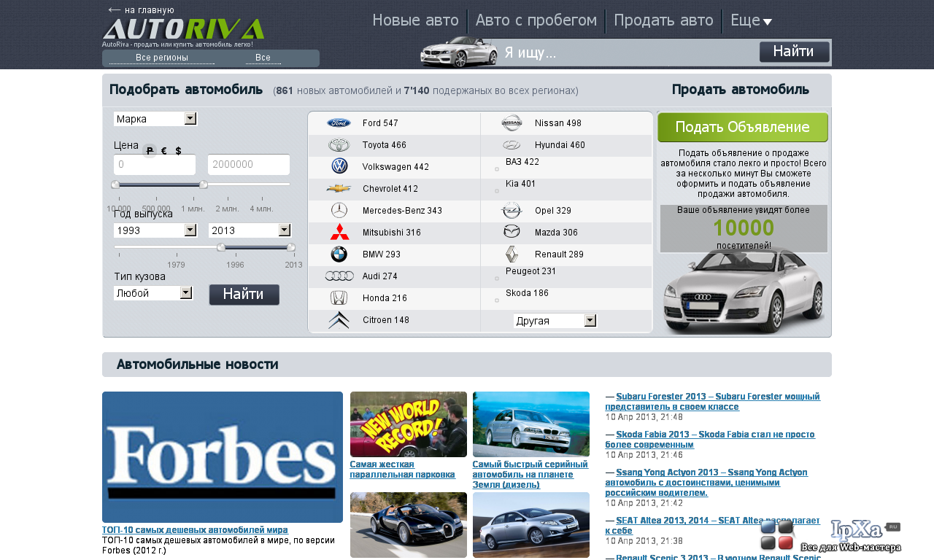This screenshot has height=560, width=934.
Task: Open the Новые авто menu item
Action: click(x=415, y=20)
